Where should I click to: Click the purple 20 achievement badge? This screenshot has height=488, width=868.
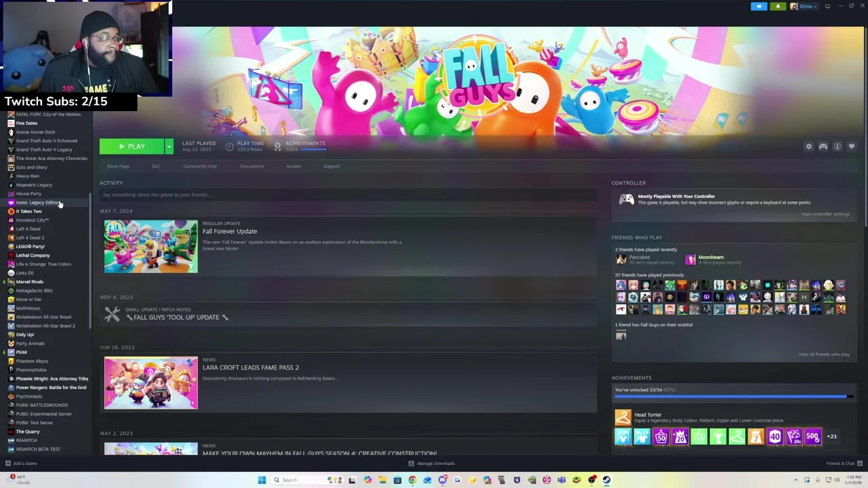679,437
